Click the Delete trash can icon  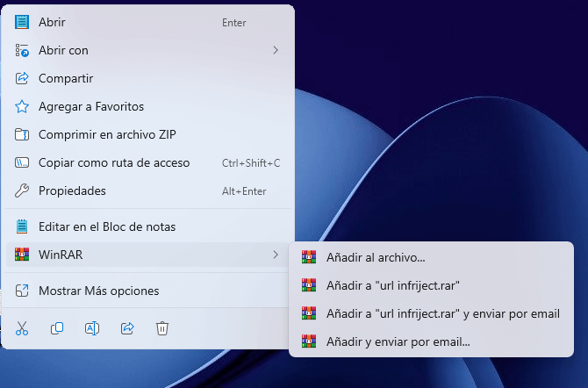click(162, 328)
